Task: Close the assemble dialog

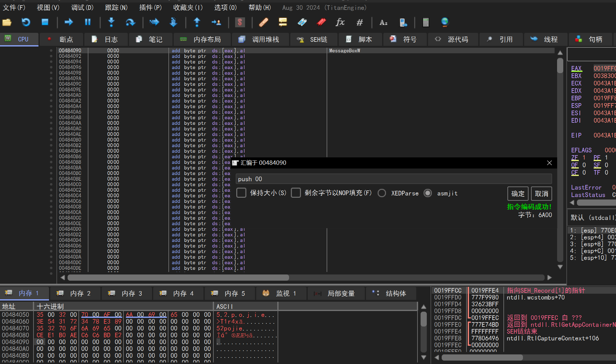Action: (549, 163)
